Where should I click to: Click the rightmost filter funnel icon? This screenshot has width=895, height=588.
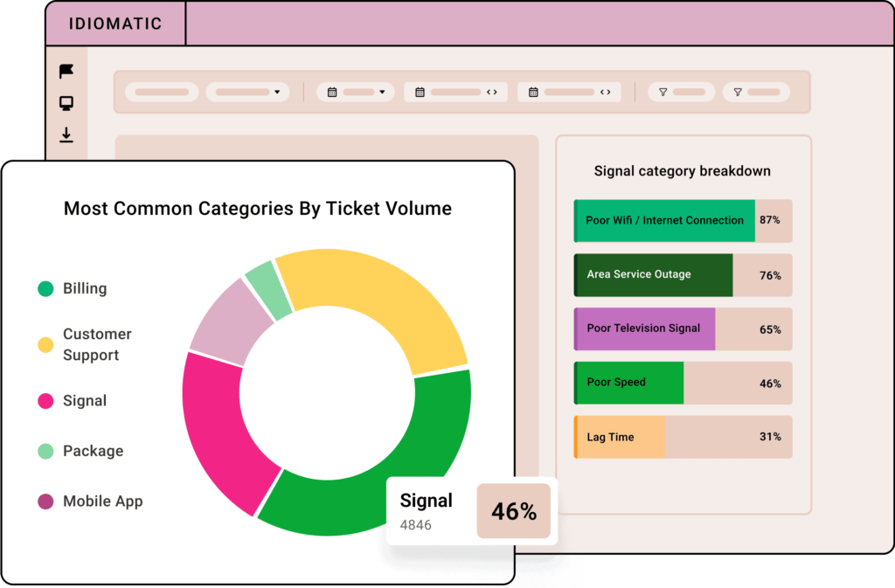click(737, 92)
